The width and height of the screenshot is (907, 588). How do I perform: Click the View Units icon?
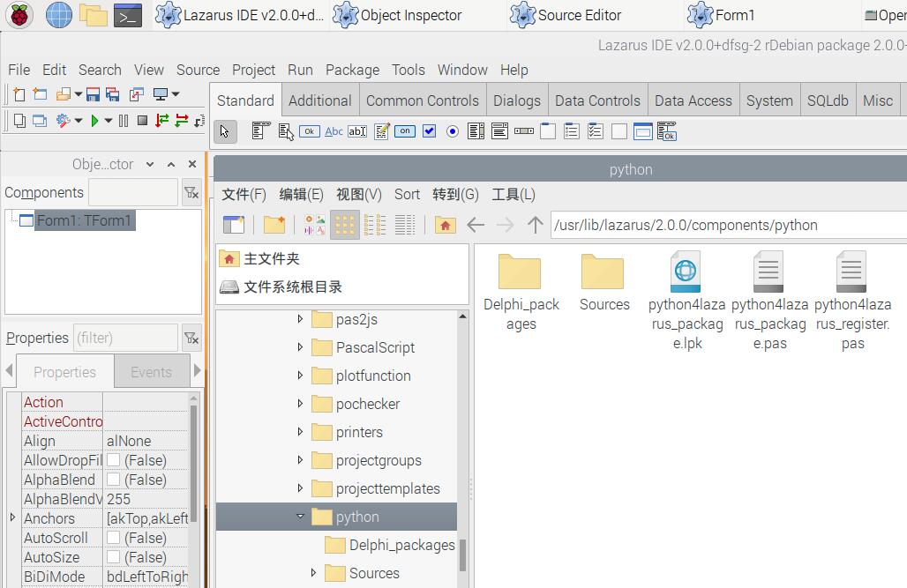coord(19,120)
